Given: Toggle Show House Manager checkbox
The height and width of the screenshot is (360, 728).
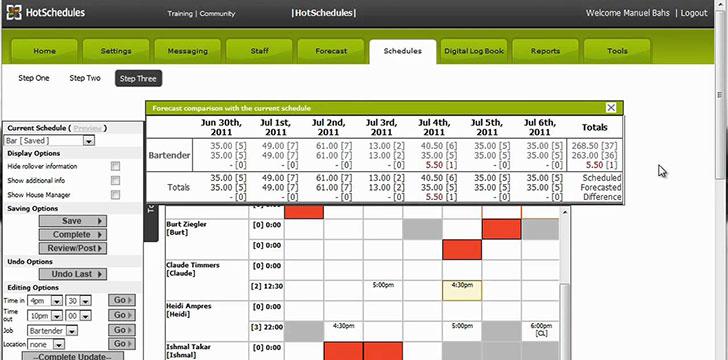Looking at the screenshot, I should coord(115,195).
